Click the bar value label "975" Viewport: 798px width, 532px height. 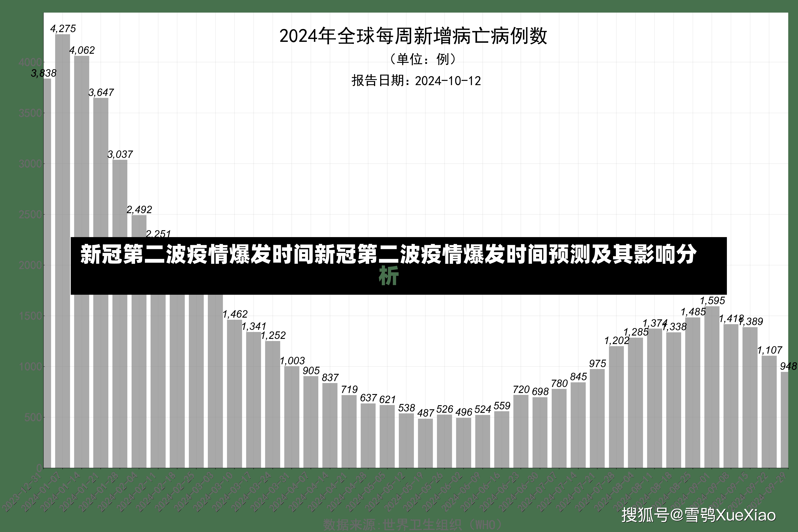point(597,363)
